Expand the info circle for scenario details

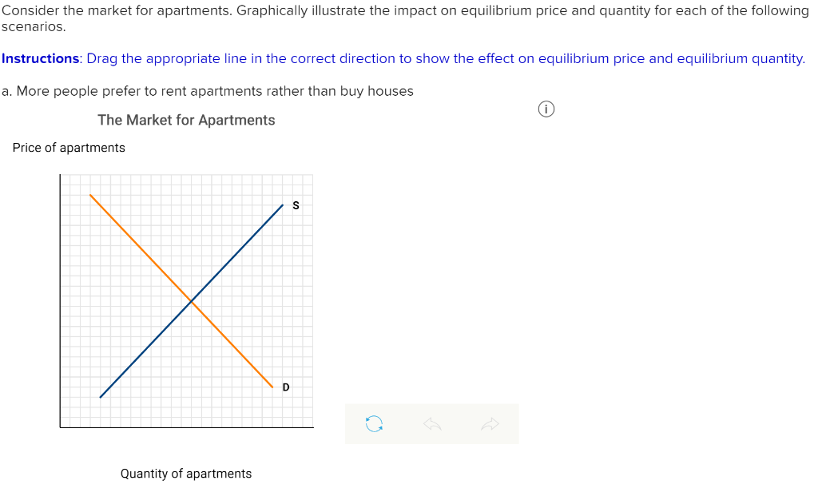(x=546, y=109)
